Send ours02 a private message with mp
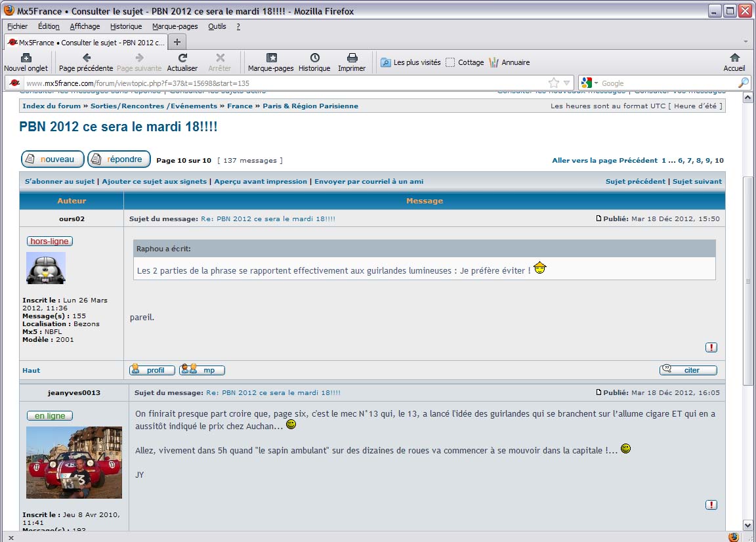Viewport: 756px width, 542px height. point(202,370)
